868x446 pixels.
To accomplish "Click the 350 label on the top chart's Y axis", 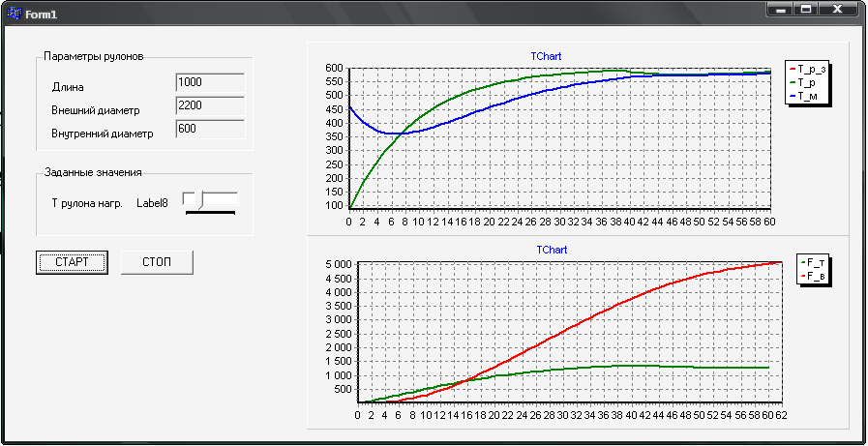I will [336, 137].
